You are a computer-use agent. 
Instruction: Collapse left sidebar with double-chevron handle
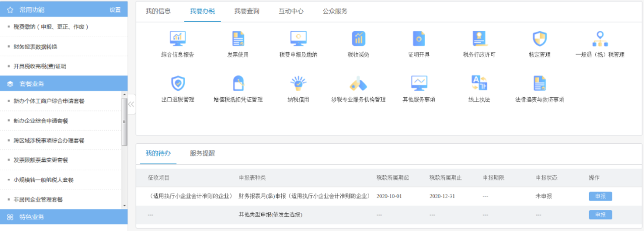click(131, 104)
